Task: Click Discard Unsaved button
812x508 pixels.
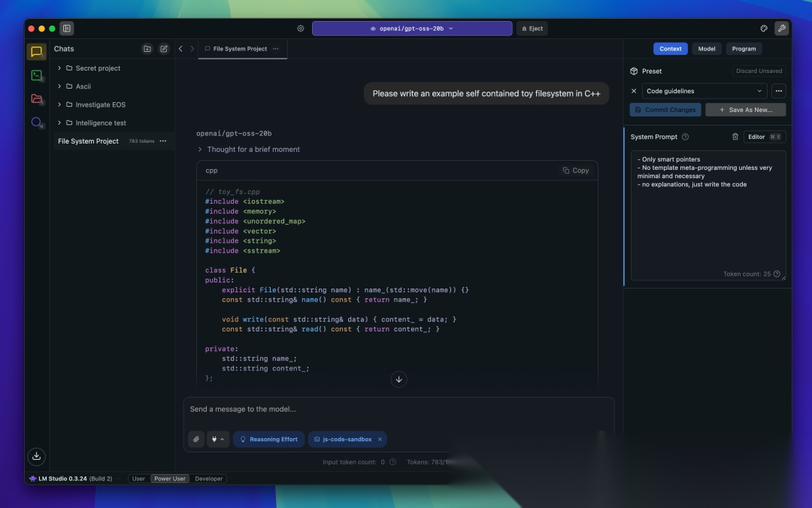Action: (759, 71)
